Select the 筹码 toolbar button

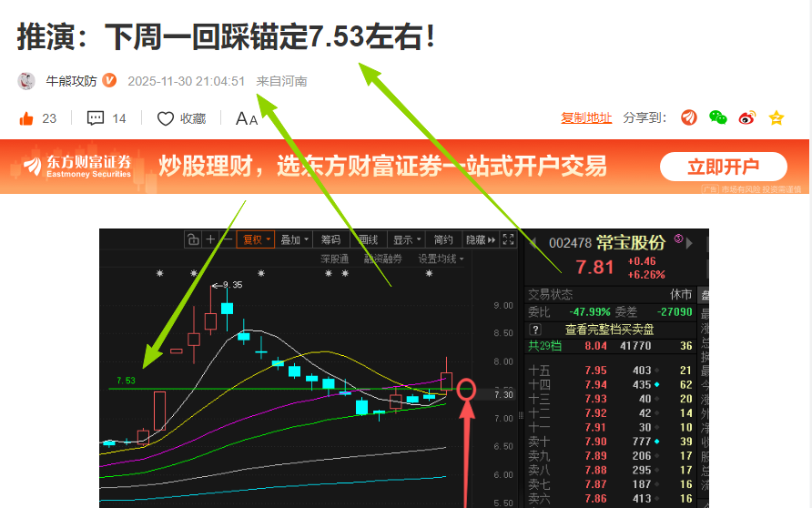(x=331, y=239)
